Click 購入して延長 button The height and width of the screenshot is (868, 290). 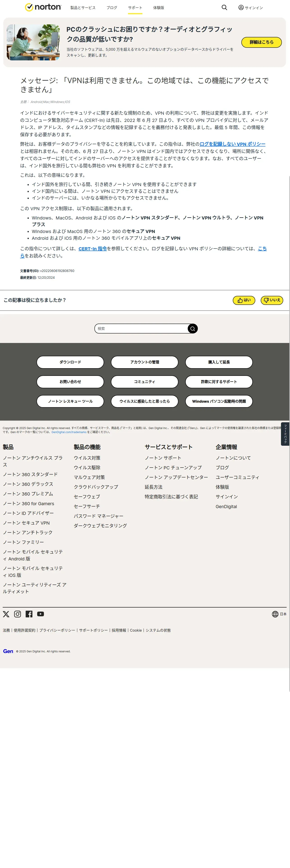pos(219,362)
